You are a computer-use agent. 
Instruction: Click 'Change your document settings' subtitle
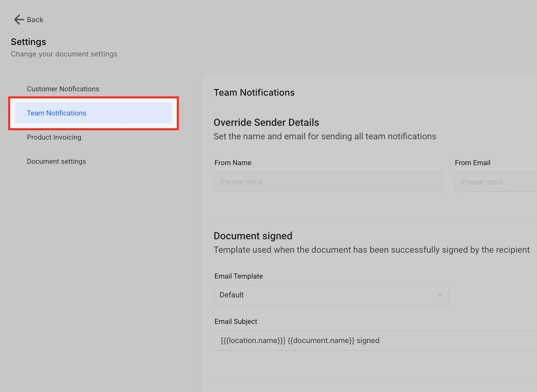pyautogui.click(x=64, y=54)
